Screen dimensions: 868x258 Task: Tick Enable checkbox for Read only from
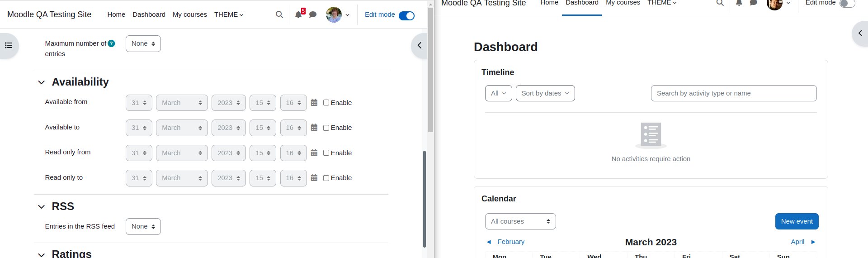click(326, 153)
